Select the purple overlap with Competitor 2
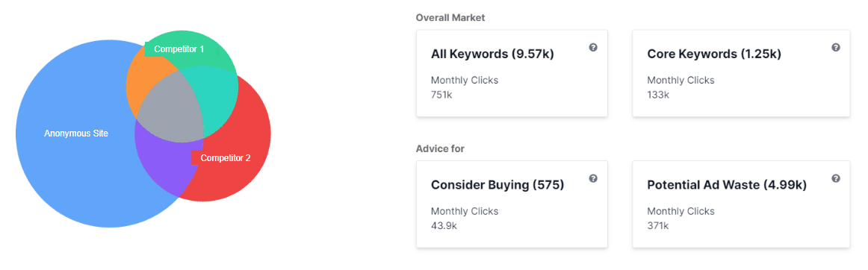This screenshot has width=868, height=270. (166, 166)
